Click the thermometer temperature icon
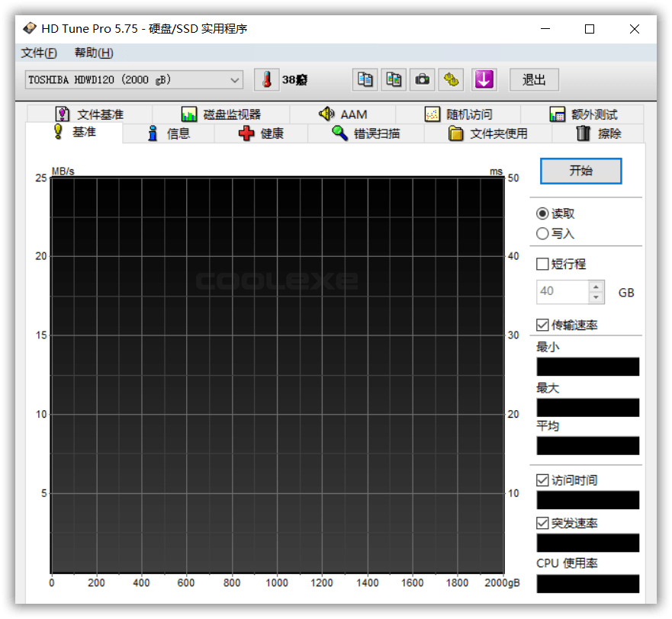Viewport: 672px width, 619px height. (x=266, y=79)
